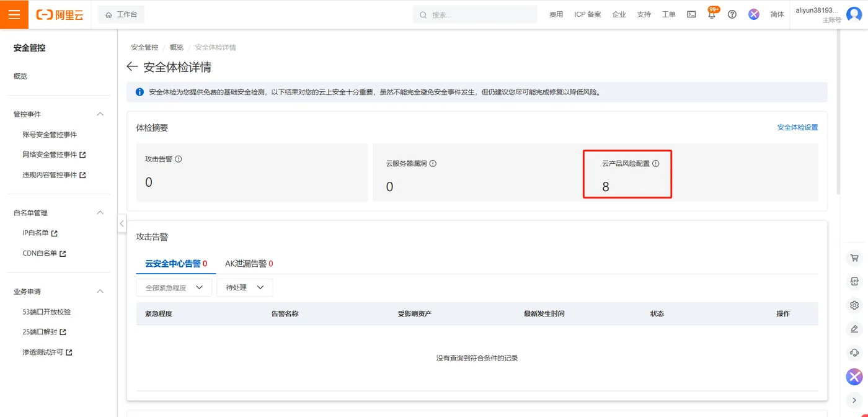Screen dimensions: 868x417
Task: Click the 攻击告警 summary card
Action: pyautogui.click(x=252, y=173)
